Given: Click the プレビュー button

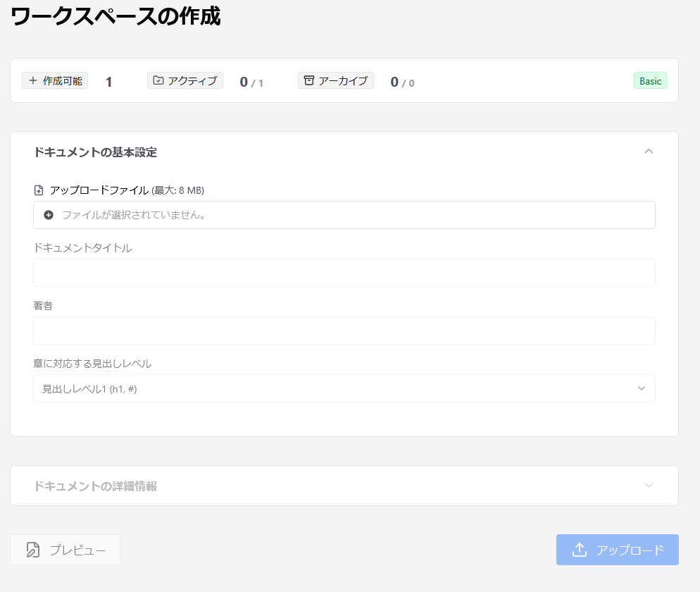Looking at the screenshot, I should click(65, 550).
